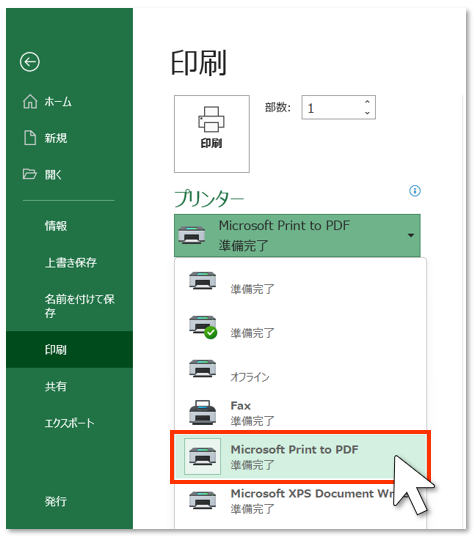Open the エクスポート (Export) menu
This screenshot has height=536, width=475.
[69, 423]
